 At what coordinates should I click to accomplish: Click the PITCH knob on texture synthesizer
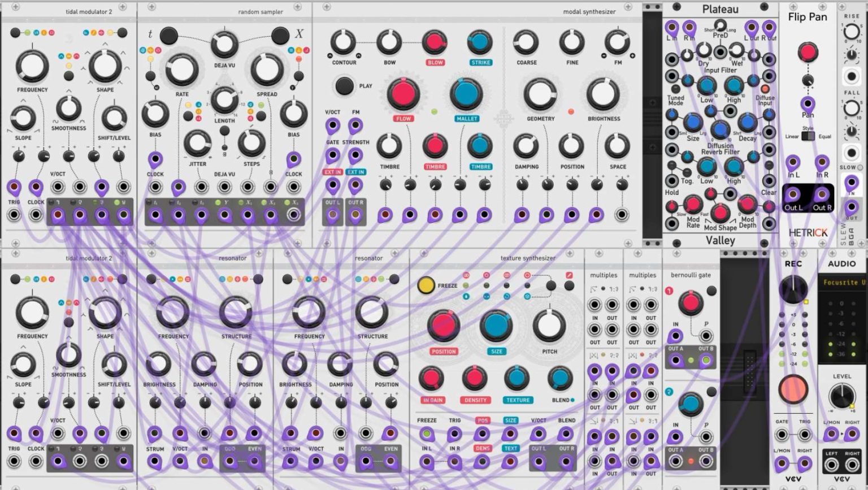549,326
